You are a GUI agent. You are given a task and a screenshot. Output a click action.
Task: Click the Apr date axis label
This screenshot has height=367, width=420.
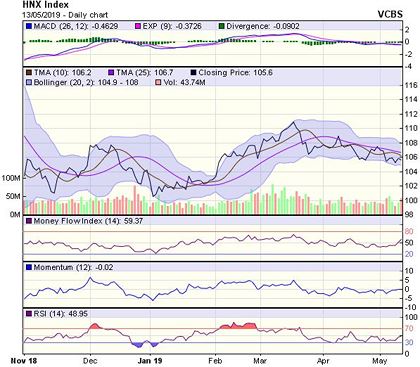(323, 361)
